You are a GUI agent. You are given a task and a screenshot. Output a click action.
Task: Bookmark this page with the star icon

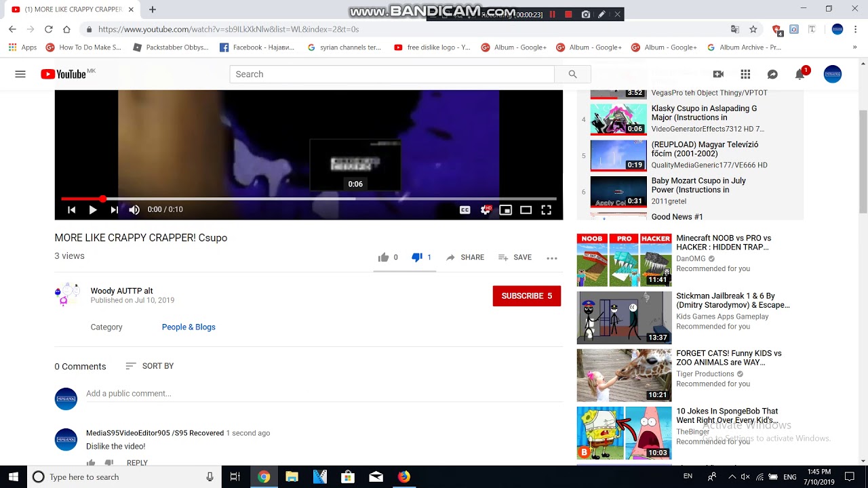[753, 29]
